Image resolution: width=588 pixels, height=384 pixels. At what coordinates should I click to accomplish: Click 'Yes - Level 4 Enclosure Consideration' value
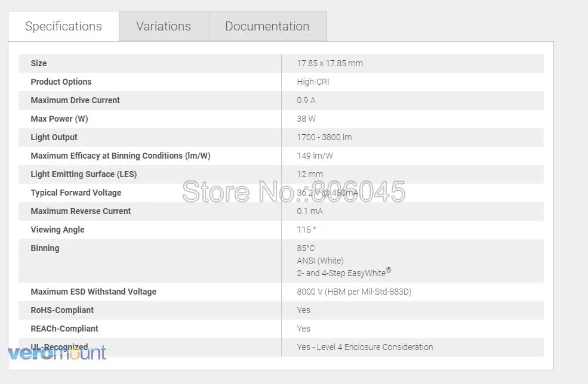(365, 347)
